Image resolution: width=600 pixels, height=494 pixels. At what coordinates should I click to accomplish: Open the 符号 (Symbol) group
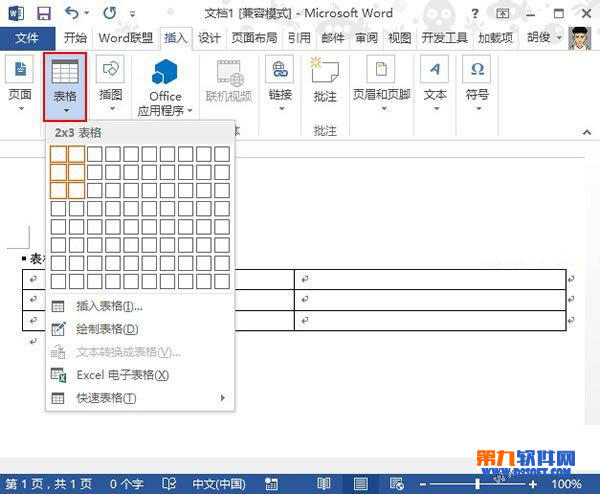[x=478, y=80]
